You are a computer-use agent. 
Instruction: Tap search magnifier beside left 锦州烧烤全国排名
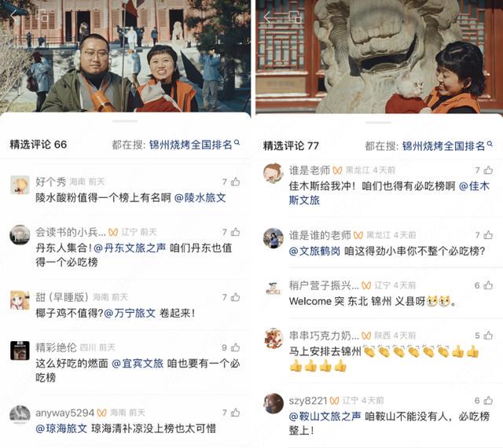(237, 142)
